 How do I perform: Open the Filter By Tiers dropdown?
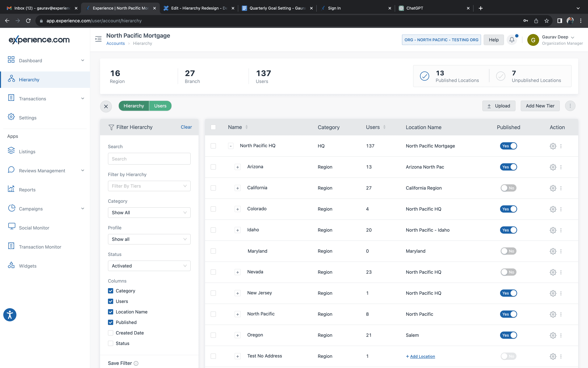coord(149,186)
